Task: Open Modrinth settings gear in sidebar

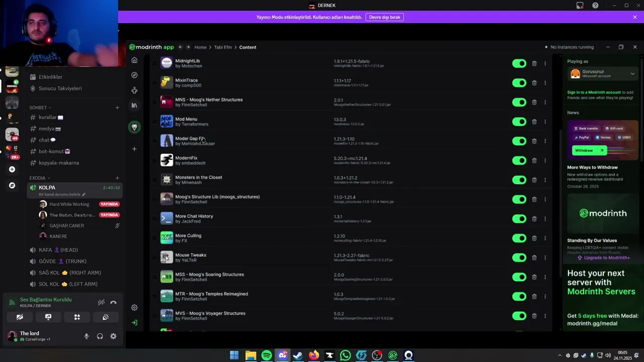Action: (134, 308)
